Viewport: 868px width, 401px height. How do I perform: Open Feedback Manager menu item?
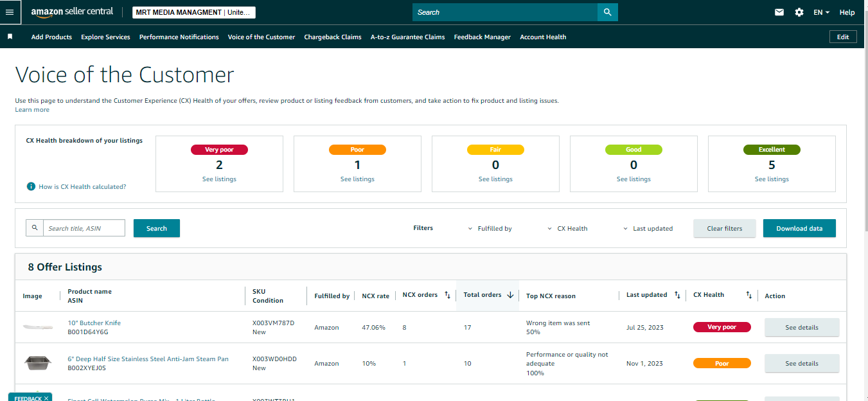point(482,37)
